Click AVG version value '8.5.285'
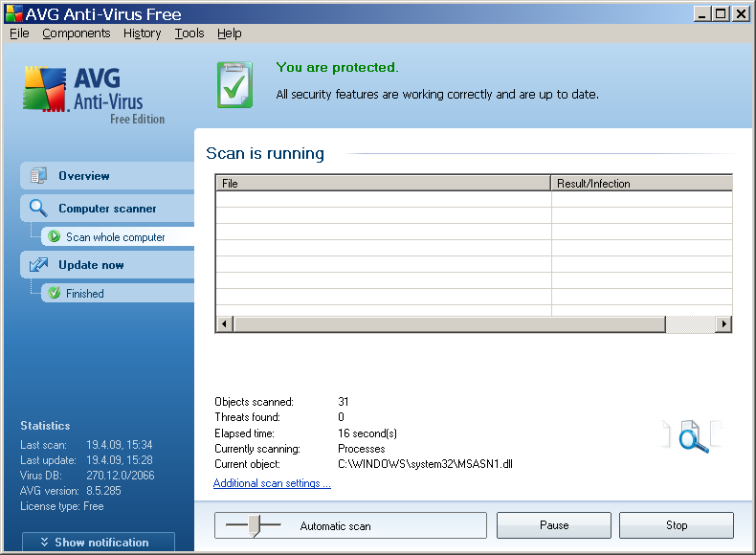Screen dimensions: 756x555 tap(103, 490)
